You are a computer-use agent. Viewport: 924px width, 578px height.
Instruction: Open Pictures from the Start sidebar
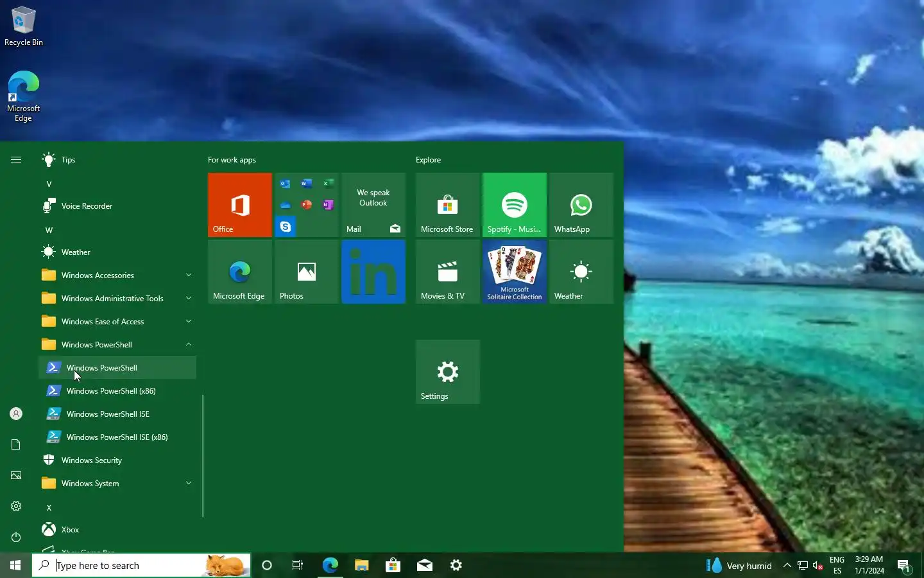coord(16,475)
